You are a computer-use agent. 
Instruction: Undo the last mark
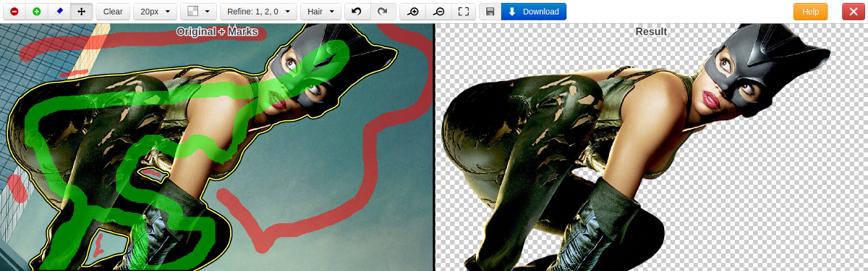click(357, 12)
